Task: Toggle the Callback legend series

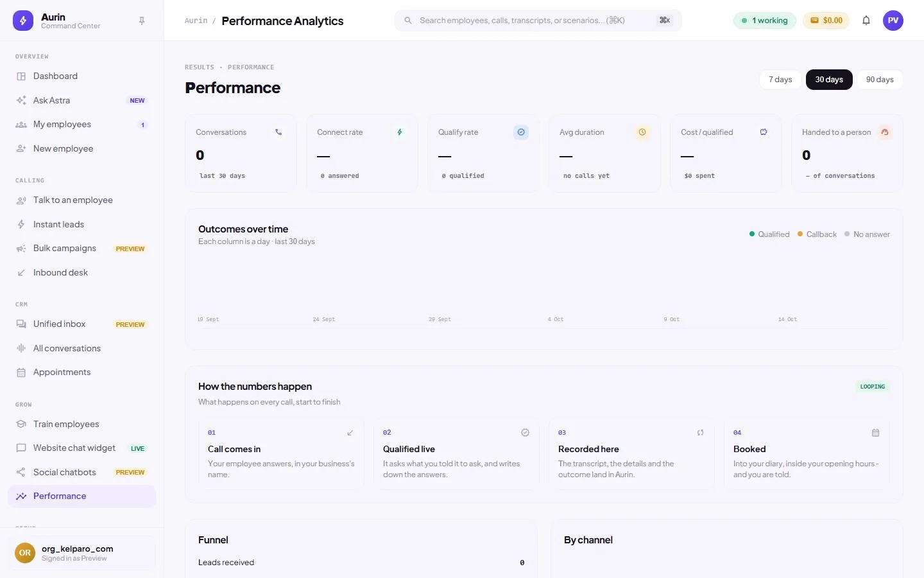Action: (817, 234)
